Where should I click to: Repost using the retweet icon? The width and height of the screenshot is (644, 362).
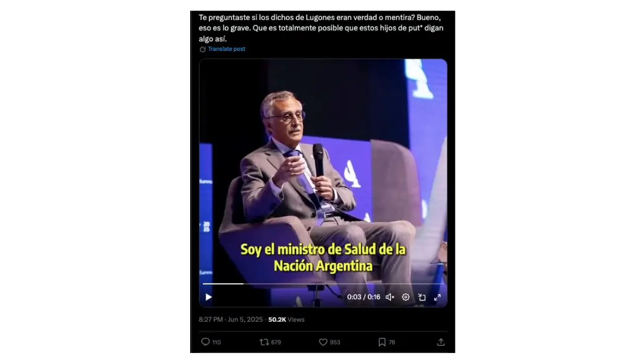tap(264, 342)
